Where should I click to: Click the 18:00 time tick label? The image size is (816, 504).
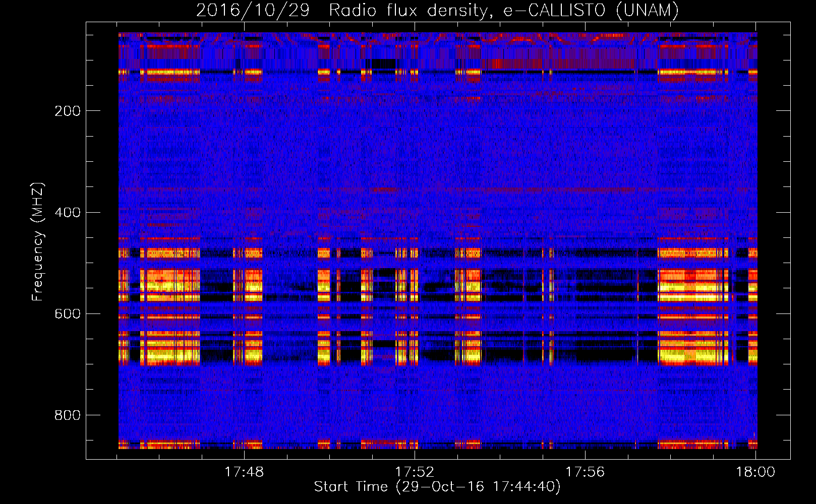(755, 472)
